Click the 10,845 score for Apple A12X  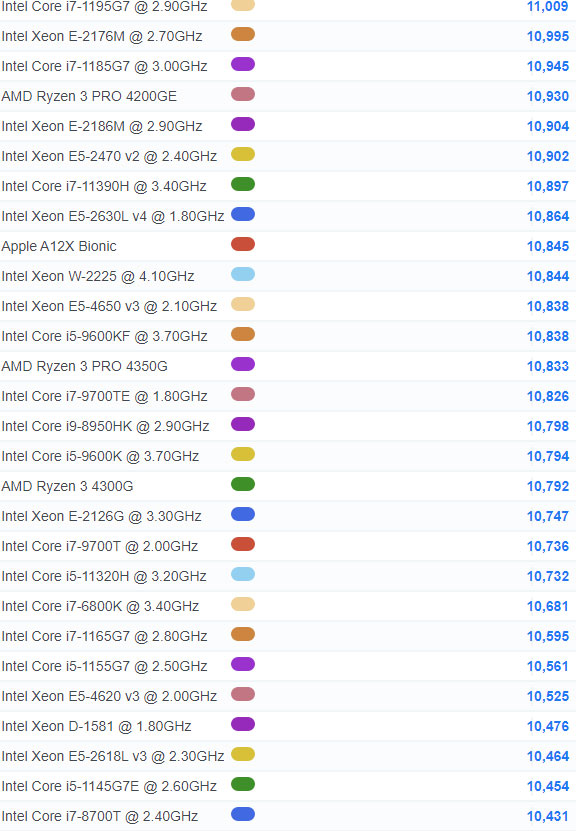pyautogui.click(x=548, y=246)
